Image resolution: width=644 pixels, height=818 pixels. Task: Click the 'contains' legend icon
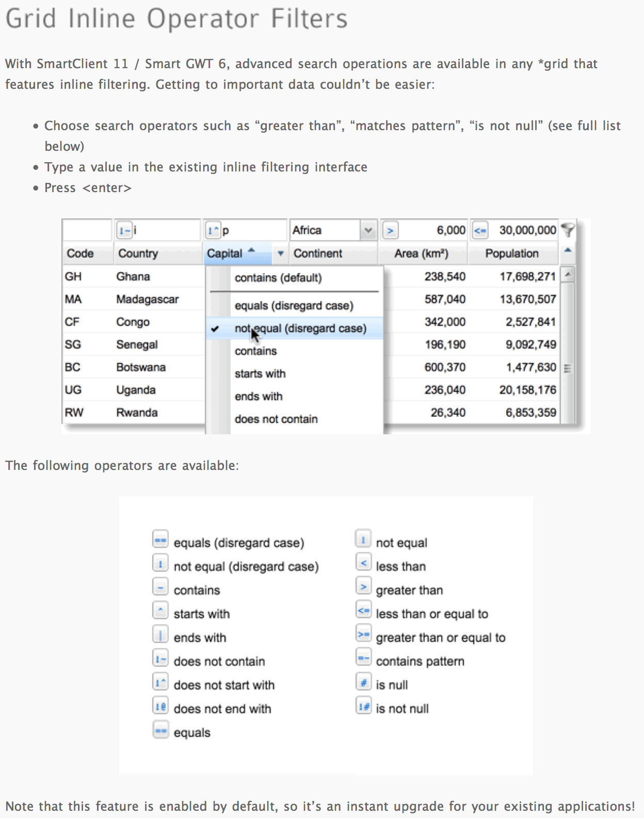(160, 587)
